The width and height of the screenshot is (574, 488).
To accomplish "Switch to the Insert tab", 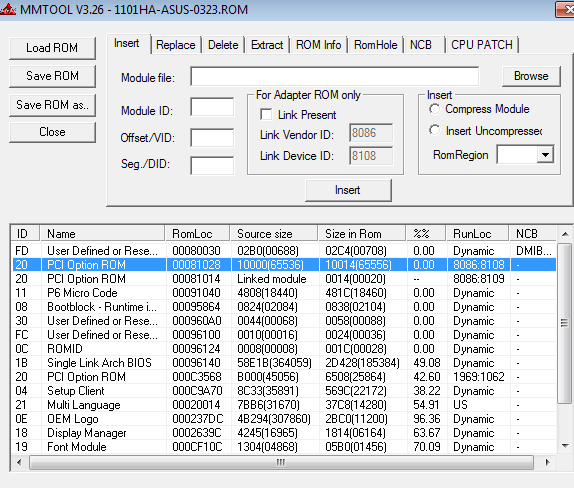I will click(x=127, y=44).
